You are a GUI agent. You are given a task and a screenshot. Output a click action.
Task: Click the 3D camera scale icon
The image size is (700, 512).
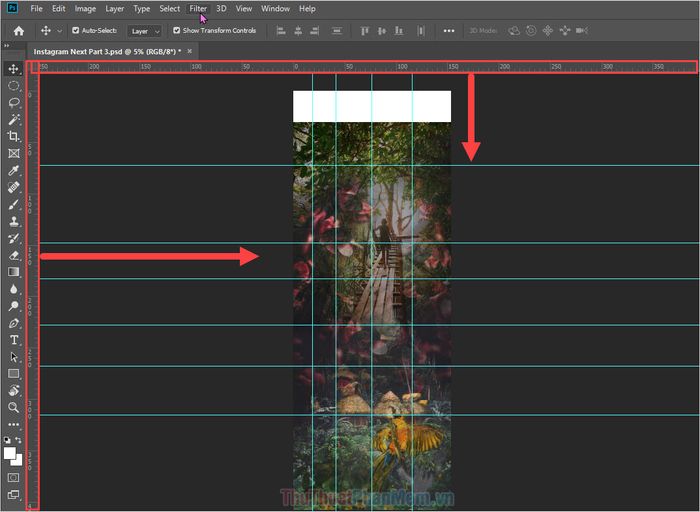[x=582, y=31]
